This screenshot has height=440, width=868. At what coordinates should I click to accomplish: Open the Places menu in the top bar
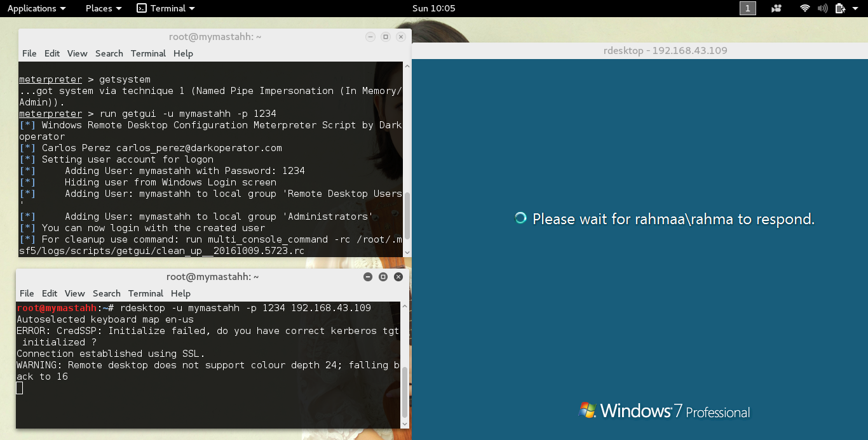(103, 8)
